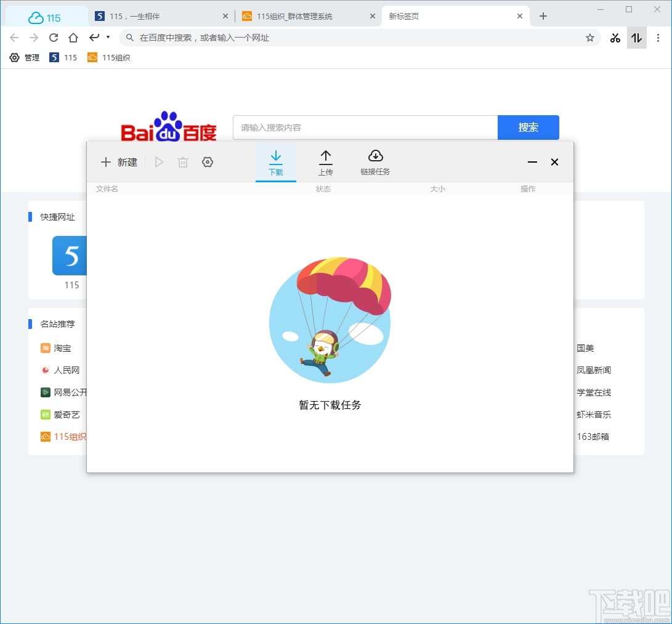Click the 大小 column header
The image size is (672, 624).
[x=437, y=188]
